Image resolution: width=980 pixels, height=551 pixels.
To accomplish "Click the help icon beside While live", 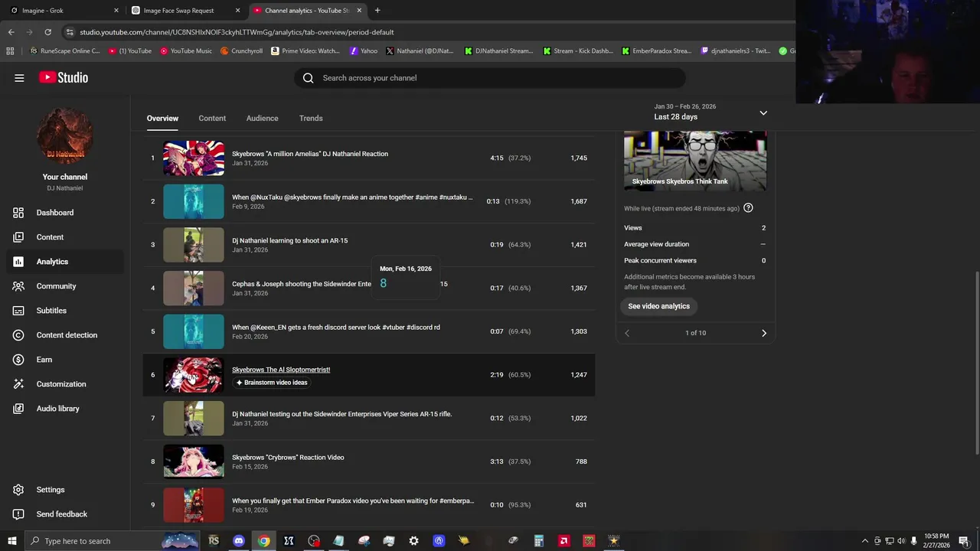I will [748, 208].
